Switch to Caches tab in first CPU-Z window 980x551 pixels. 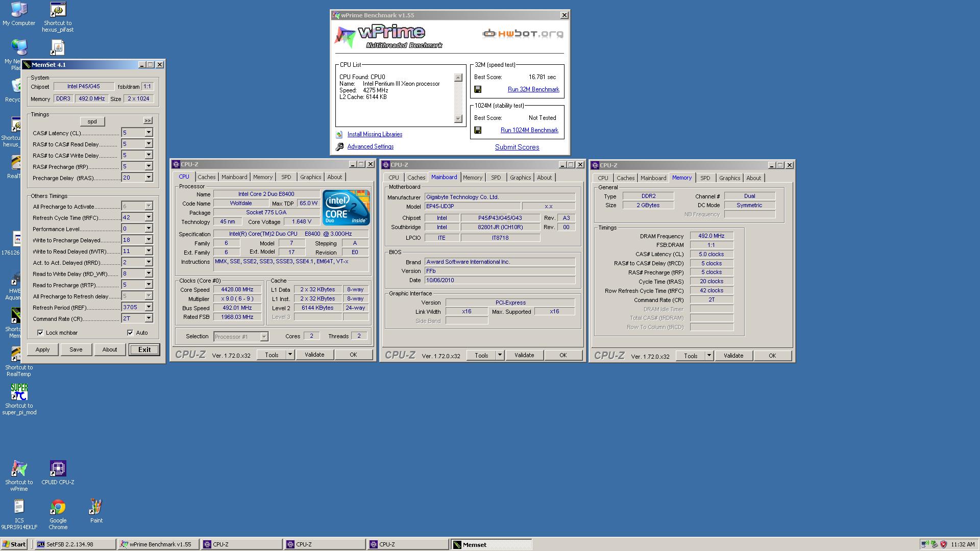[x=206, y=177]
